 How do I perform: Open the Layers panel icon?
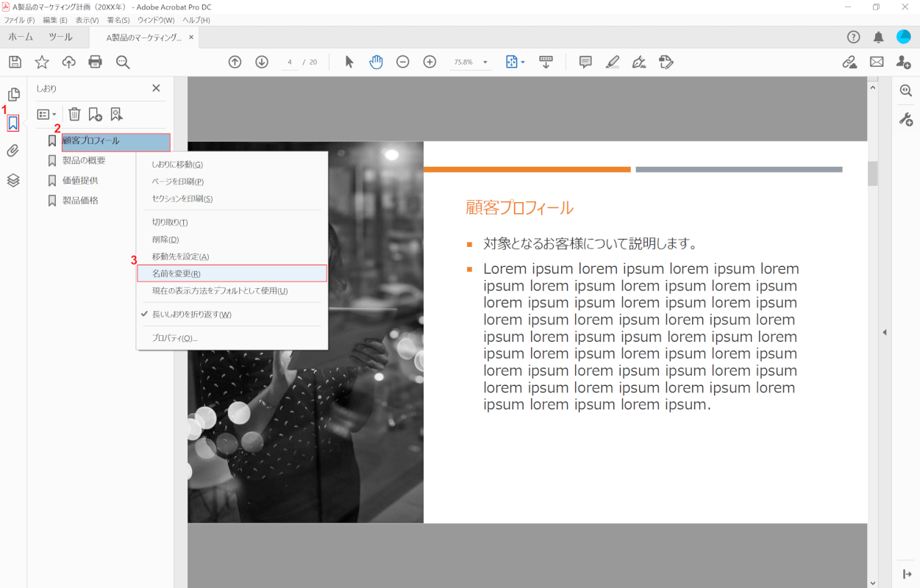[13, 180]
